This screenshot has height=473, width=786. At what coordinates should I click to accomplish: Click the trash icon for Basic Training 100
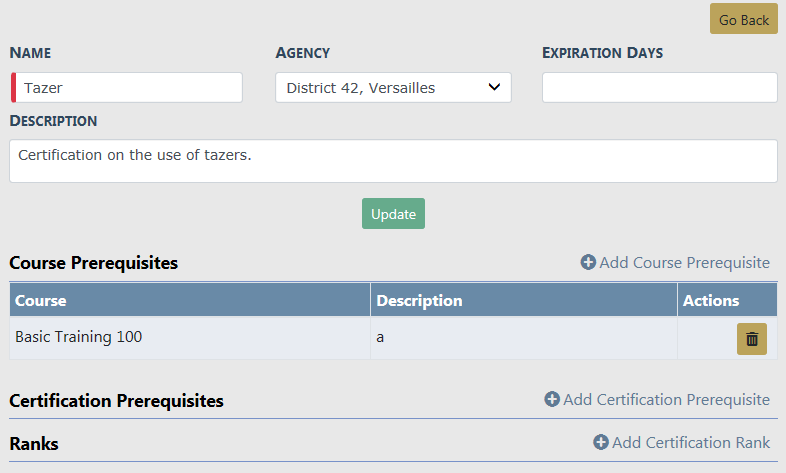752,339
